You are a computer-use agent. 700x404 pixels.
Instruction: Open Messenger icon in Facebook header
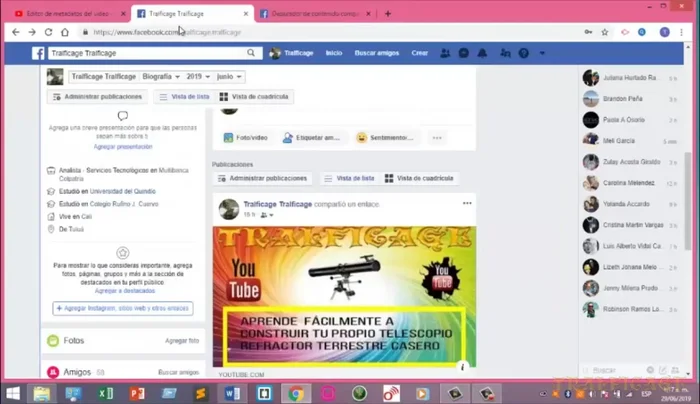pyautogui.click(x=464, y=53)
